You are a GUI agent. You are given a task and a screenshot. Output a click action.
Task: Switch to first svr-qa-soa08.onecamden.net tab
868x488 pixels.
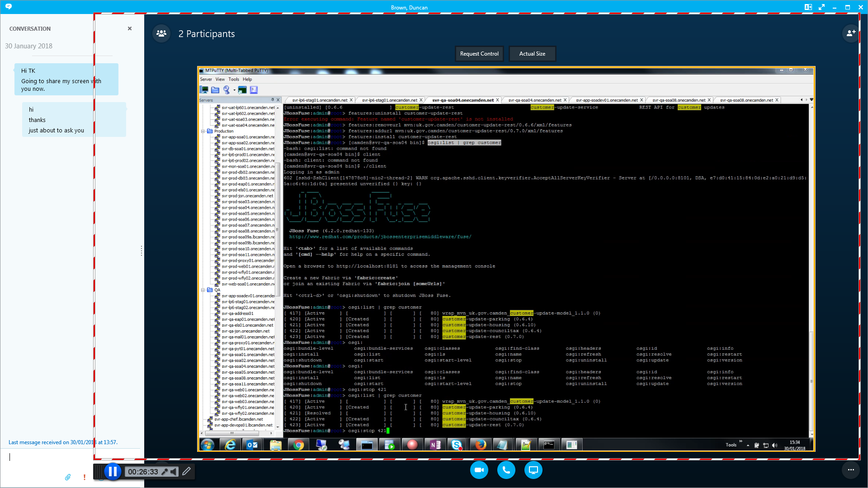click(679, 100)
